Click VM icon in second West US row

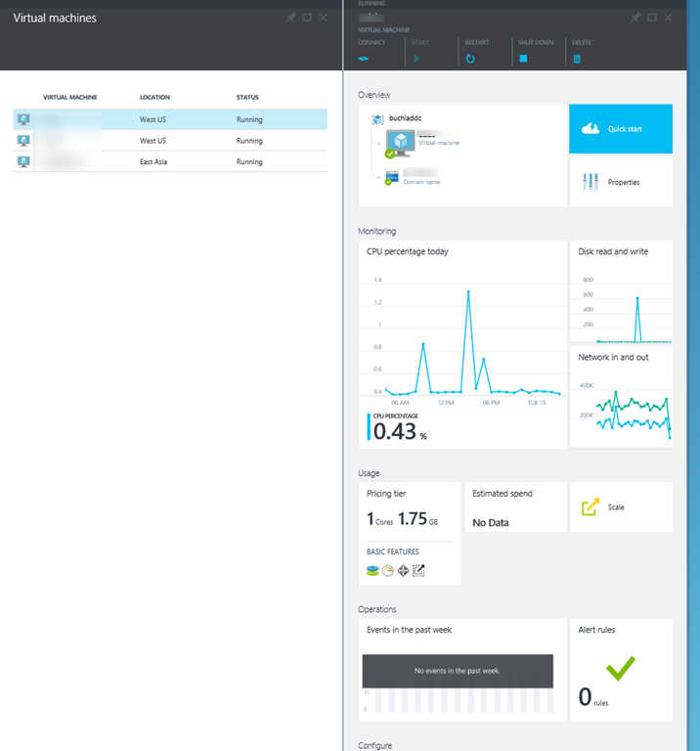click(x=23, y=141)
